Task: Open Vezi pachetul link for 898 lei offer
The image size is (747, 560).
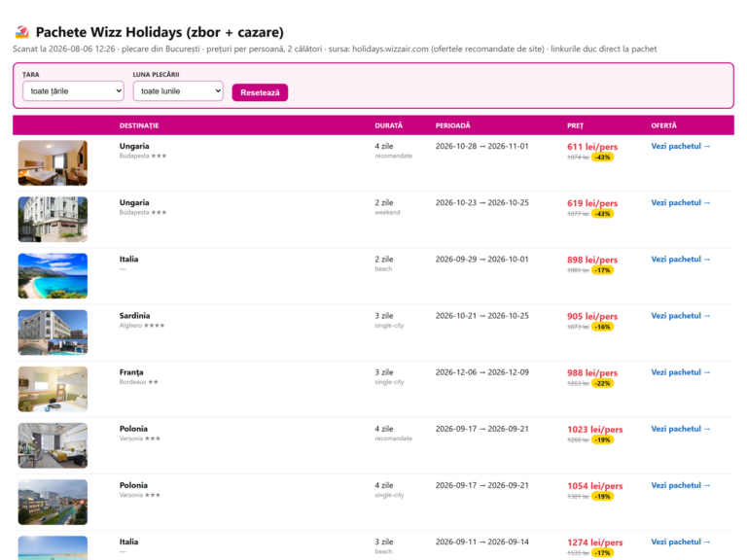Action: pyautogui.click(x=681, y=260)
